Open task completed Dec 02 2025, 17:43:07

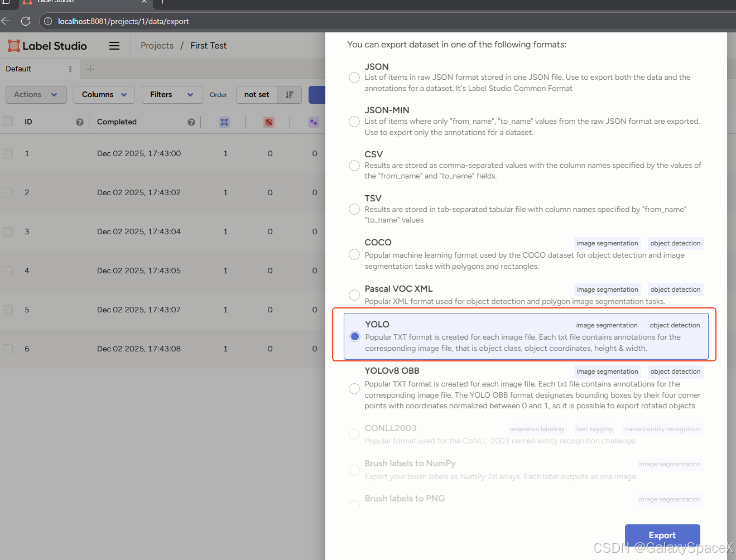pyautogui.click(x=139, y=310)
